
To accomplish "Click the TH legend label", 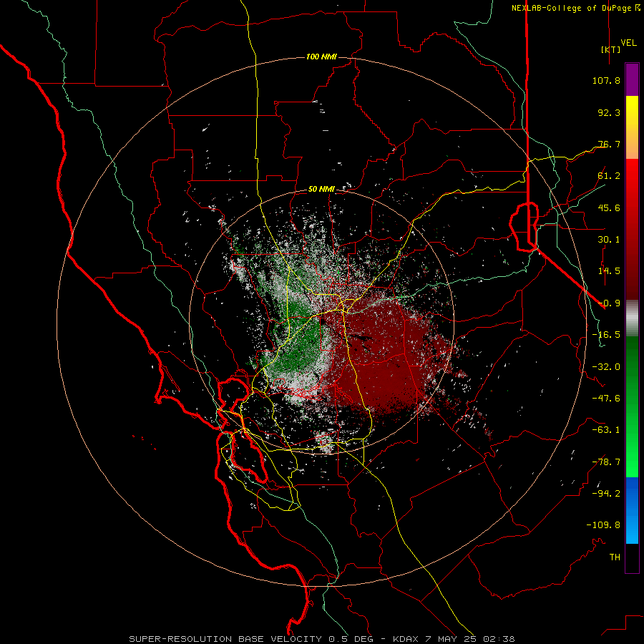I will tap(615, 557).
